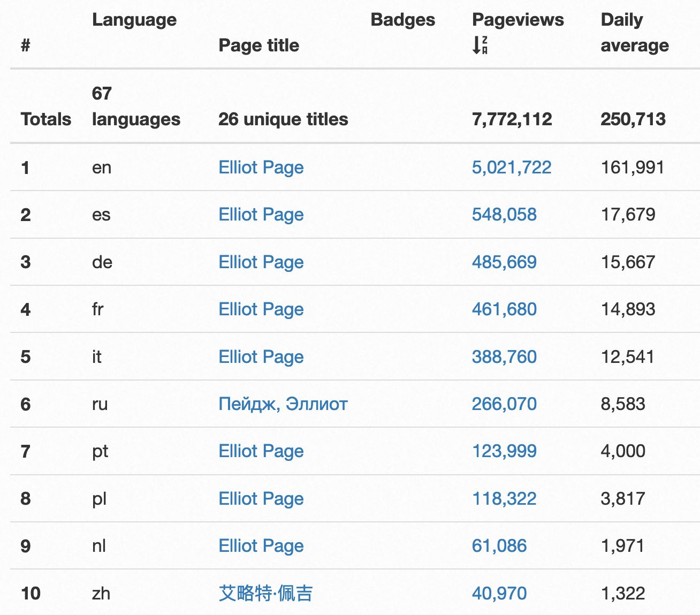Viewport: 700px width, 615px height.
Task: Sort by rank number (#) column header
Action: pyautogui.click(x=25, y=45)
